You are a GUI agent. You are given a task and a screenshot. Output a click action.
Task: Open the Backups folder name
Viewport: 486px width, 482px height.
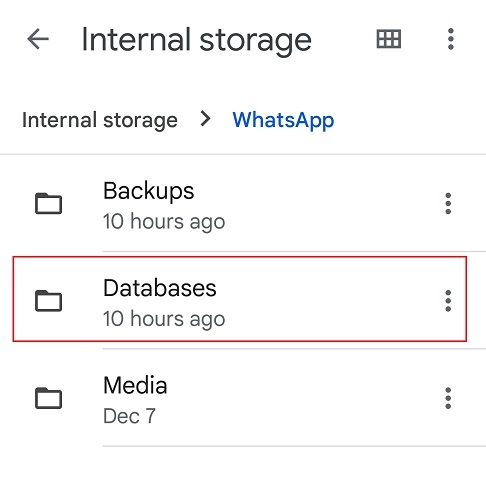click(x=149, y=191)
